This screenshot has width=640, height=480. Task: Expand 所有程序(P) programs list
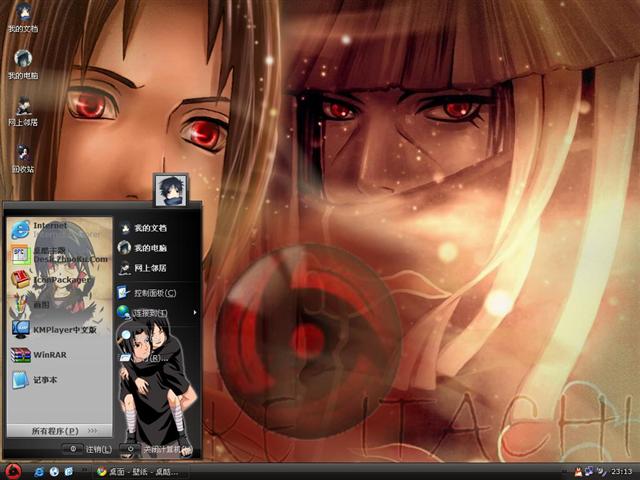click(x=58, y=431)
